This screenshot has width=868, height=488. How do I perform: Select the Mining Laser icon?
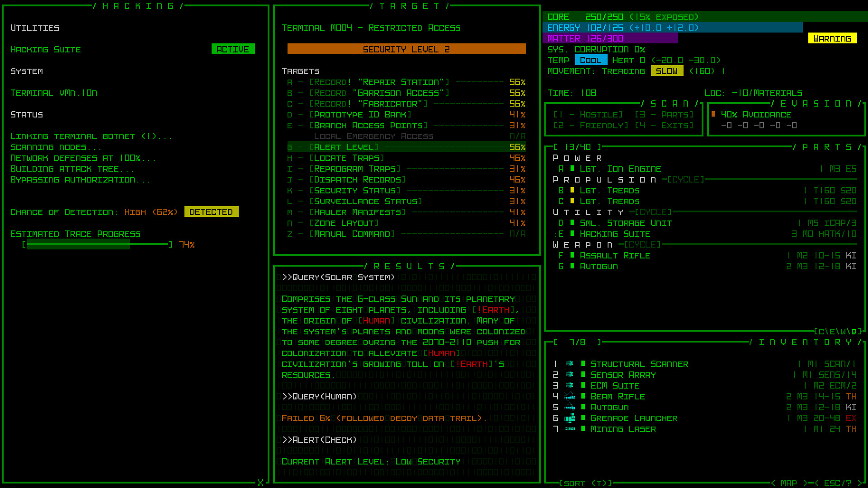click(x=570, y=429)
